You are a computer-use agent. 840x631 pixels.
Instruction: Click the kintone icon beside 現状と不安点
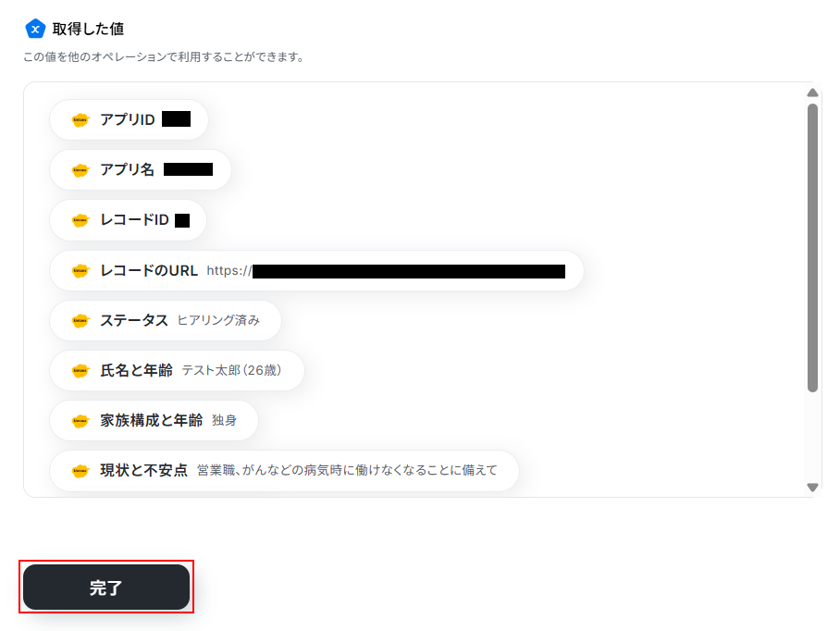[80, 471]
